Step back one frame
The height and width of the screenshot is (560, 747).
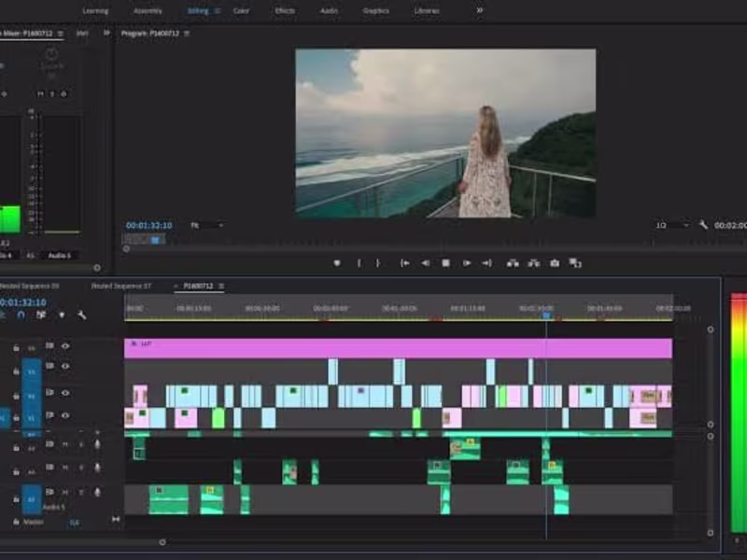point(425,263)
